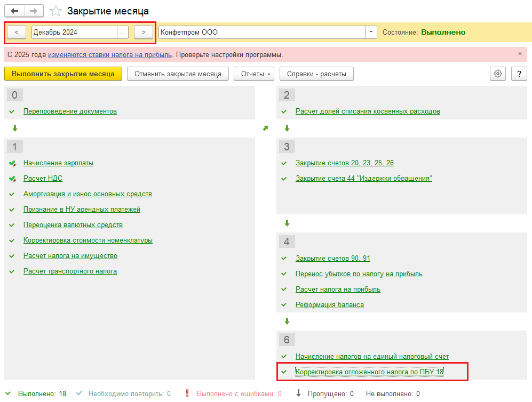The width and height of the screenshot is (532, 402).
Task: Open the settings gear button
Action: pyautogui.click(x=498, y=74)
